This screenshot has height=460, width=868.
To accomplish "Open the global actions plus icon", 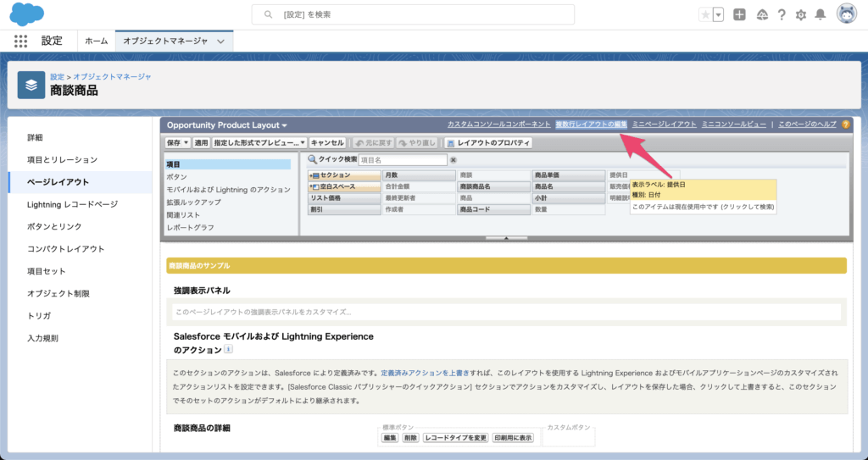I will pos(740,14).
